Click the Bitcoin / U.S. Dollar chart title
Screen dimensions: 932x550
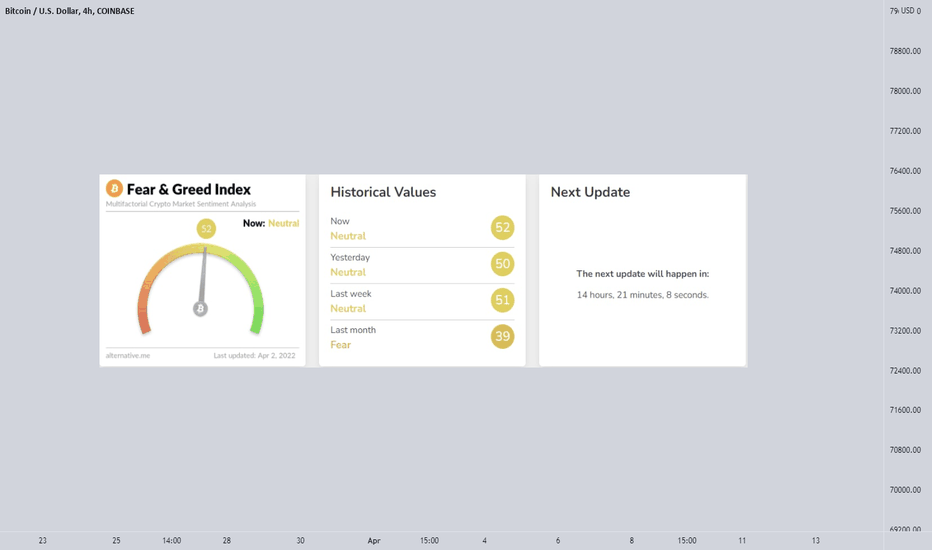(x=70, y=11)
